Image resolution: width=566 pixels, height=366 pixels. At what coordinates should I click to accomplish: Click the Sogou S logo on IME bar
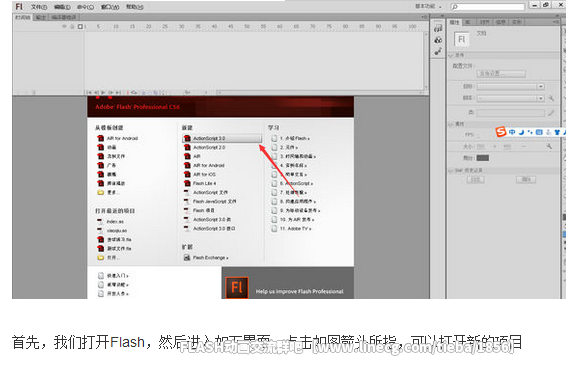[501, 132]
